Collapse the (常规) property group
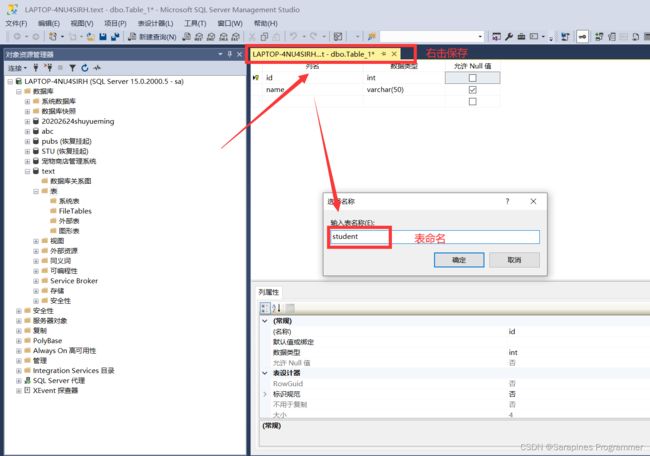 click(x=265, y=321)
